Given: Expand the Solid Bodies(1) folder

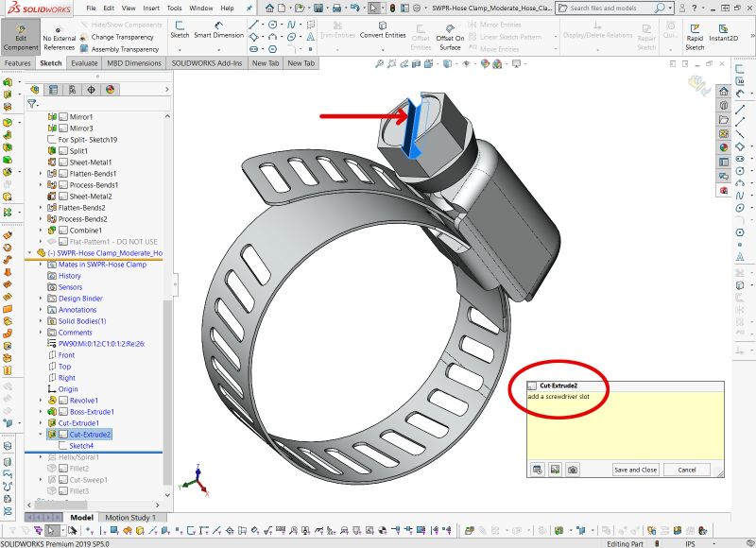Looking at the screenshot, I should click(x=41, y=321).
